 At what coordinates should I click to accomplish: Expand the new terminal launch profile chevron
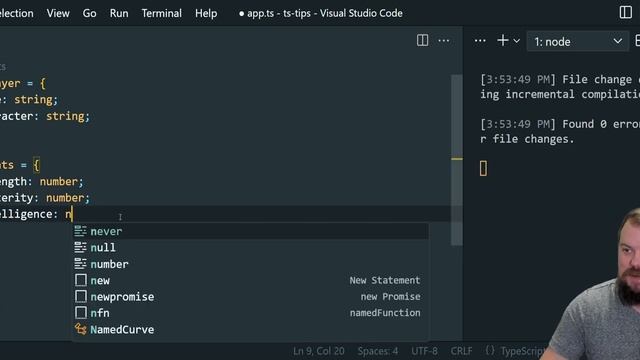pyautogui.click(x=517, y=41)
